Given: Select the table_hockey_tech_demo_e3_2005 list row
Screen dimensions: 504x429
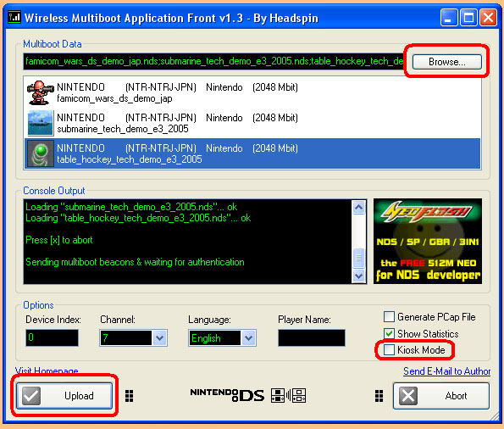Looking at the screenshot, I should (252, 153).
